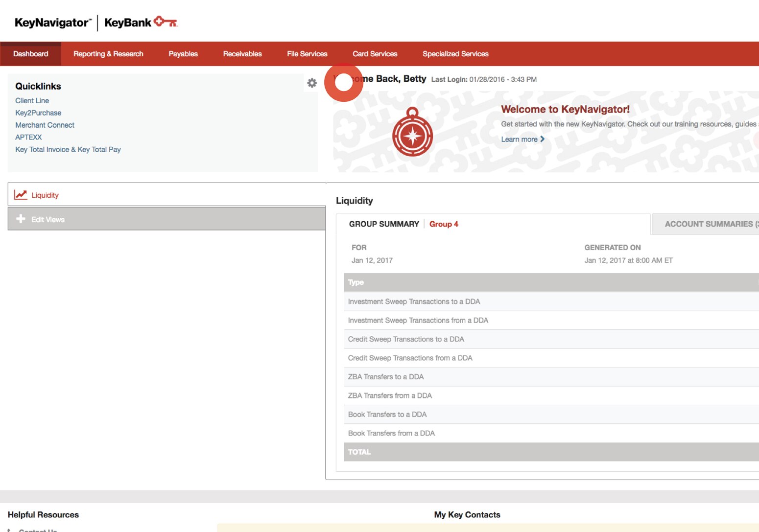Select the Liquidity line-chart icon
This screenshot has width=759, height=532.
pyautogui.click(x=21, y=194)
